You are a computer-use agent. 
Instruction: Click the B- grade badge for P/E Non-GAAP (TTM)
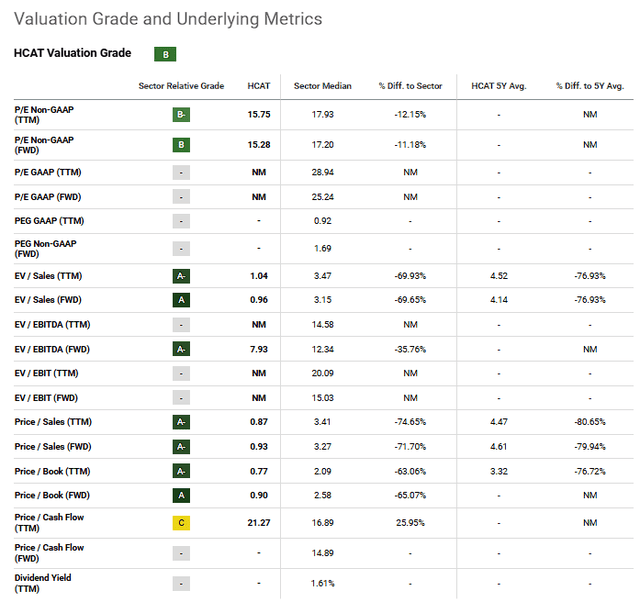click(x=181, y=115)
